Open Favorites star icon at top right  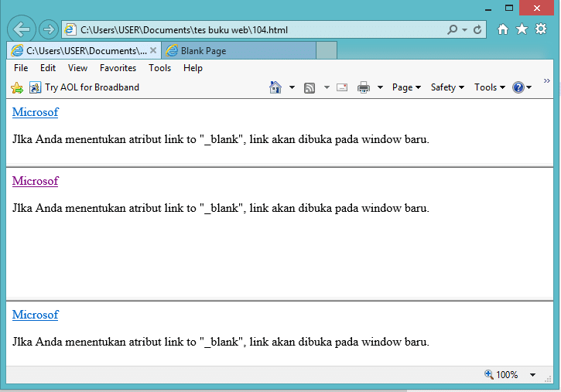(x=522, y=29)
